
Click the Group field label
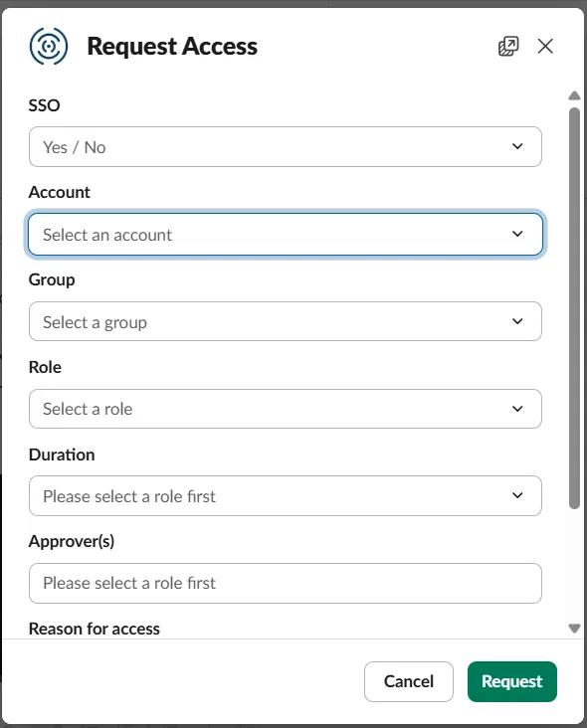click(x=52, y=280)
